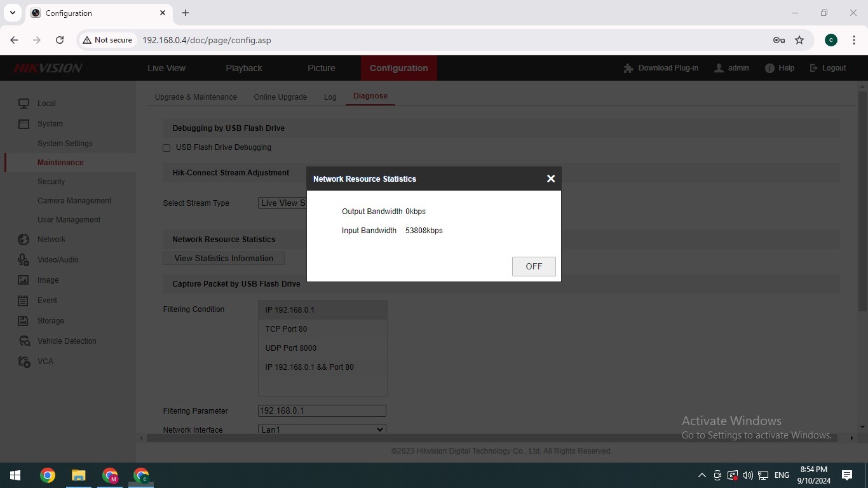Collapse the System section in sidebar
The width and height of the screenshot is (868, 488).
tap(50, 124)
